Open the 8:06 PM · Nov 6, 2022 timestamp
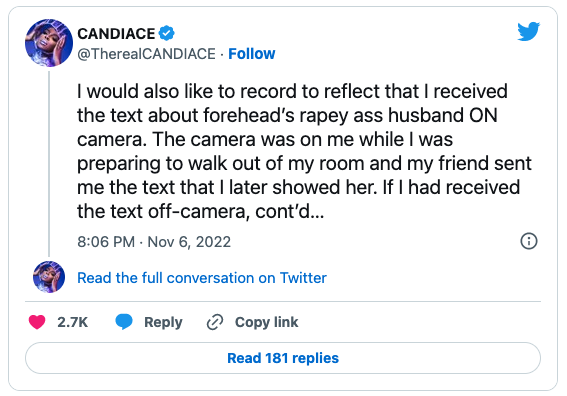The height and width of the screenshot is (396, 567). [154, 242]
